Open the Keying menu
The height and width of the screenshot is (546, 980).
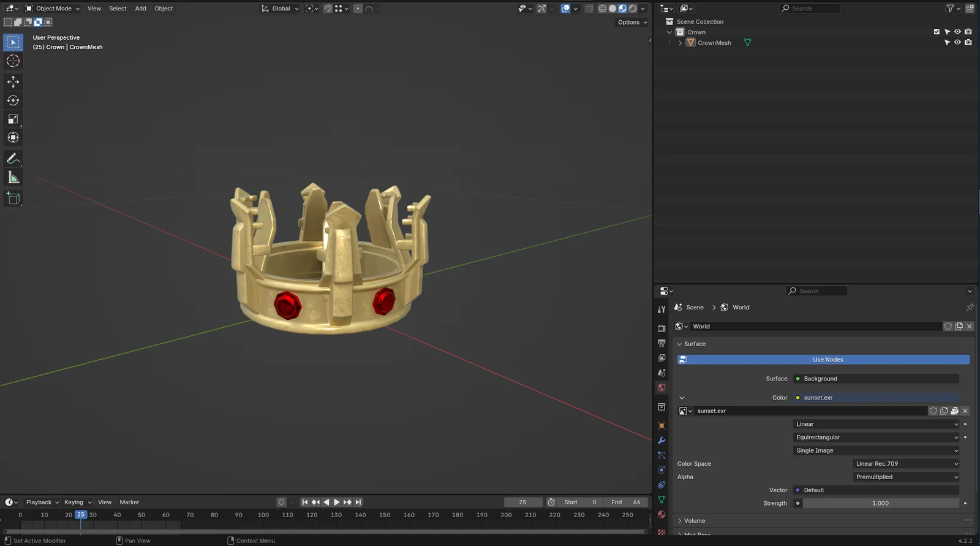(x=77, y=502)
